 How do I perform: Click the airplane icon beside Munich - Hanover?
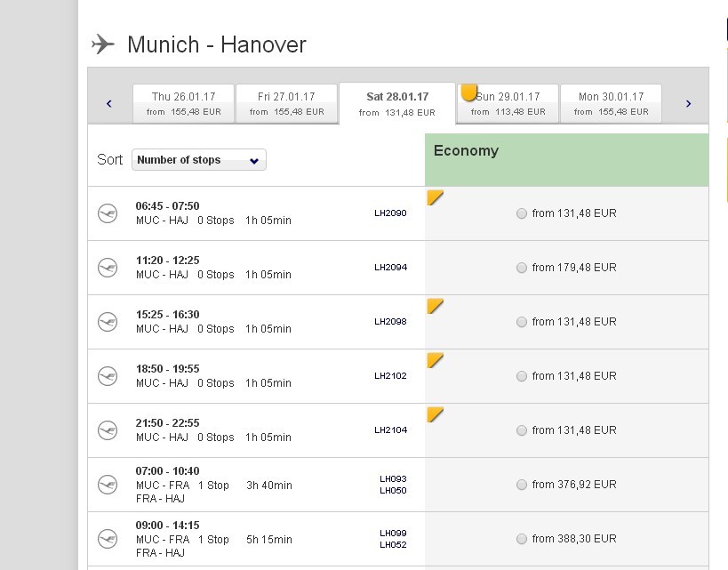[103, 44]
